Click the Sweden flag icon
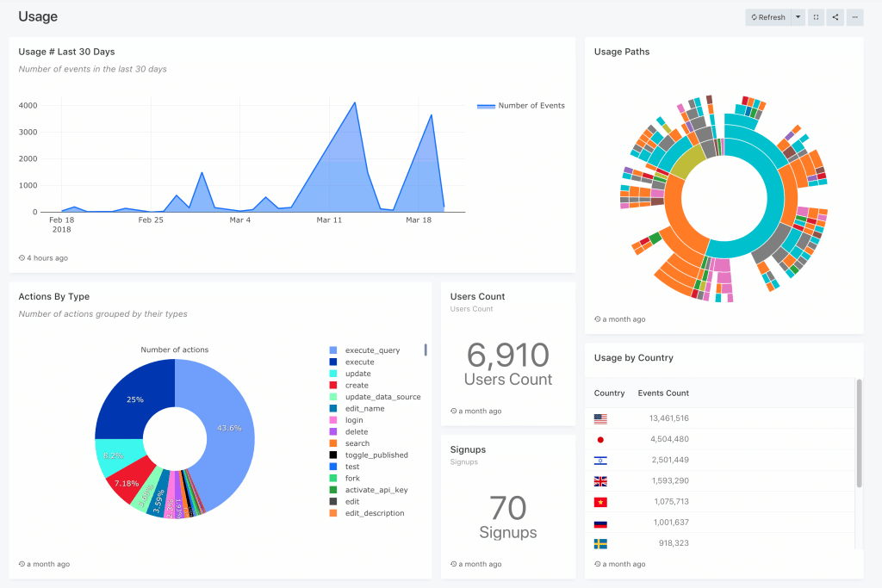882x588 pixels. 600,543
